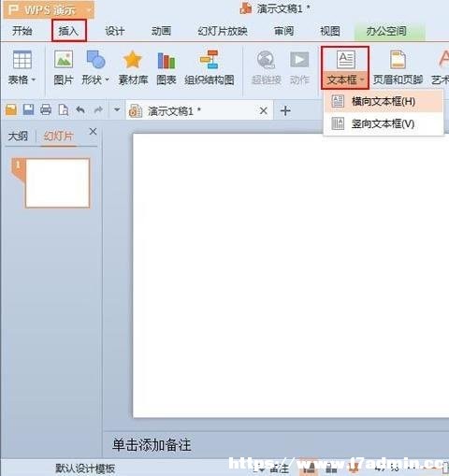Image resolution: width=449 pixels, height=476 pixels.
Task: Insert a picture using 图片 icon
Action: [x=64, y=67]
